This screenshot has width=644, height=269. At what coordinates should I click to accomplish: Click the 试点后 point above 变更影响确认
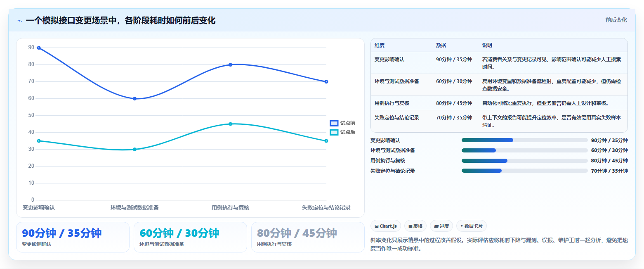click(x=39, y=141)
